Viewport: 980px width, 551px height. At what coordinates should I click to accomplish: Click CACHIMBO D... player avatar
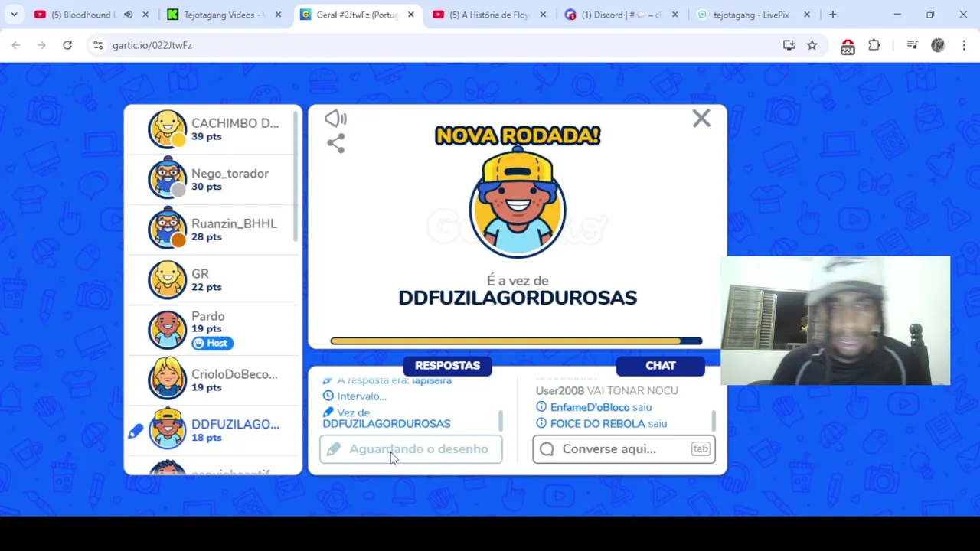167,129
